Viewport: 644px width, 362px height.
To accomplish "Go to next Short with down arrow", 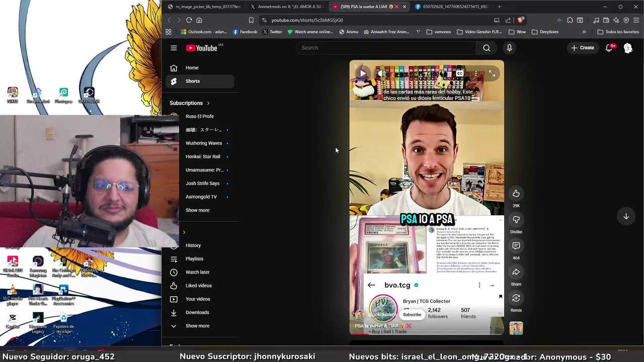I will click(626, 216).
